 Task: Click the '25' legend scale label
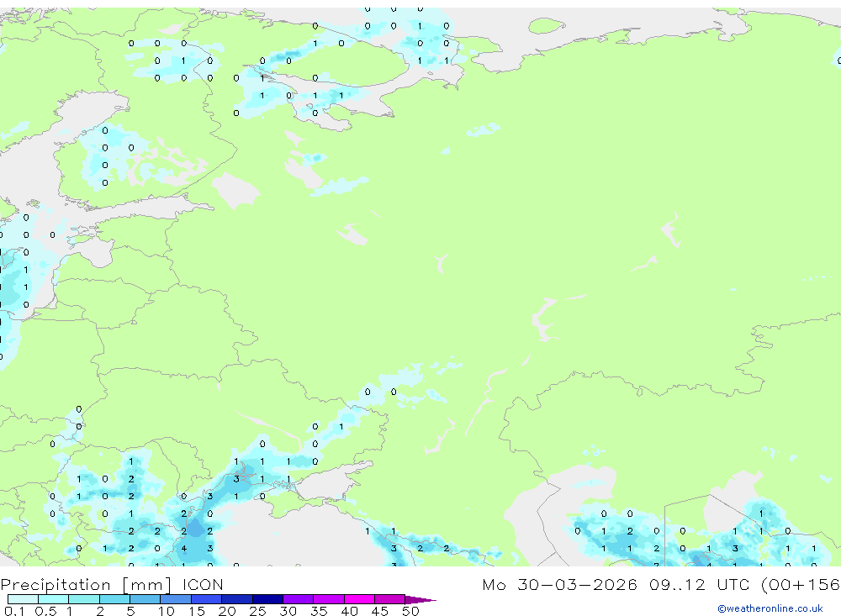click(257, 611)
